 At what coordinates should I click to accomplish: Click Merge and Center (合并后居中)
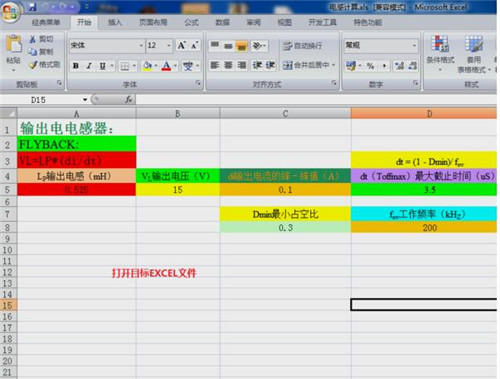point(306,65)
